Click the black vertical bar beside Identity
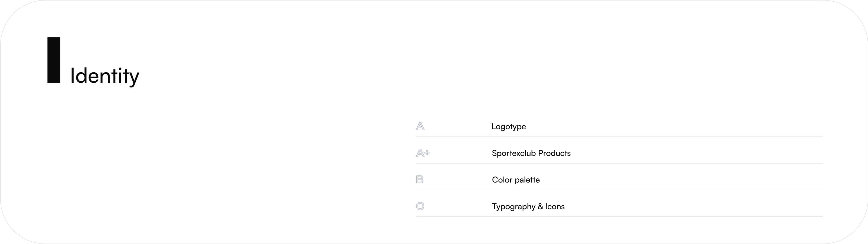 [54, 60]
